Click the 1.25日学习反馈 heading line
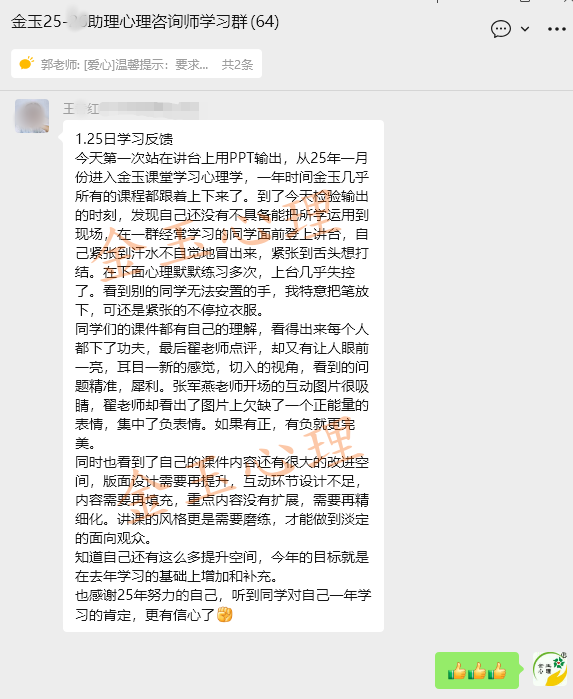Image resolution: width=573 pixels, height=699 pixels. 124,139
